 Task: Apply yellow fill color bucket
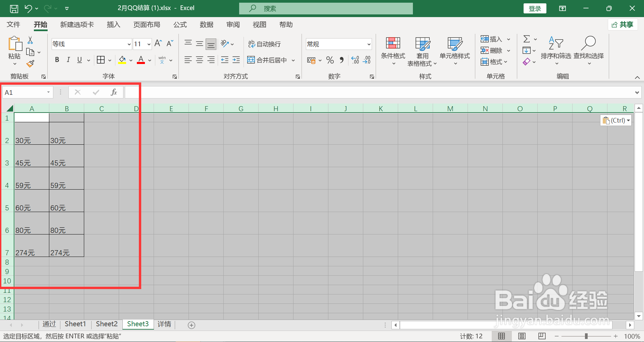[122, 60]
